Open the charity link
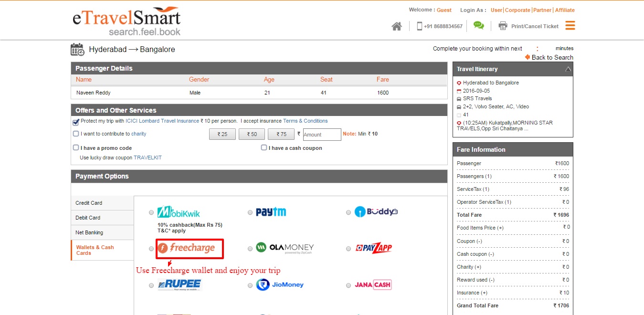This screenshot has width=644, height=315. 139,134
